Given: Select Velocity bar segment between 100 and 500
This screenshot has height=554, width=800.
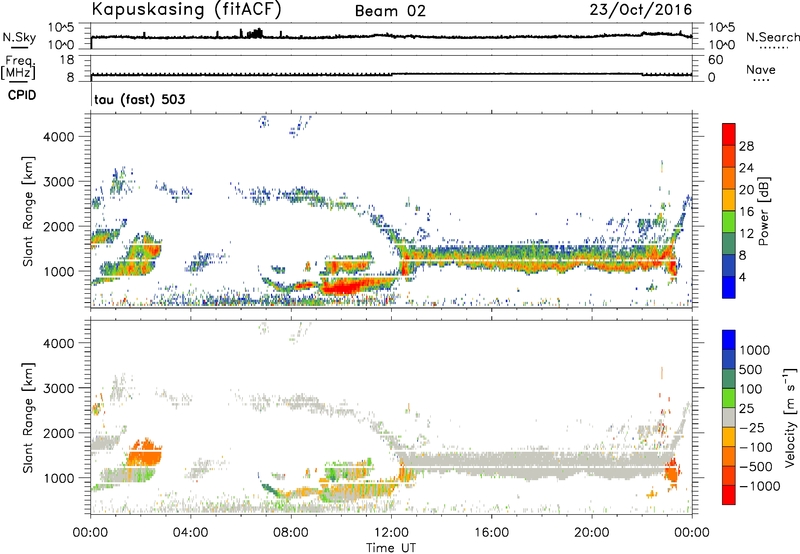Looking at the screenshot, I should (729, 379).
